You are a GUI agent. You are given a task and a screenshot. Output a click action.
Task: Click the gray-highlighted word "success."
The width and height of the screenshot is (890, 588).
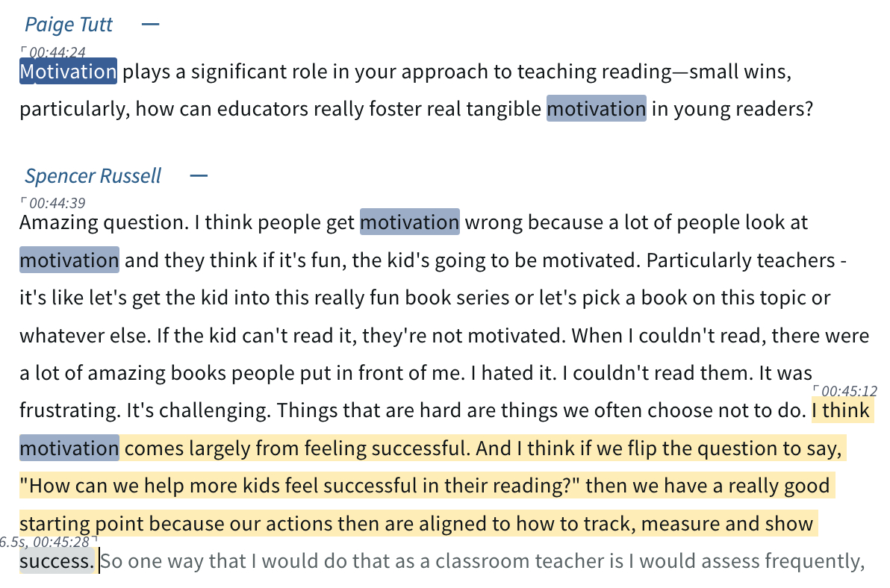[x=57, y=561]
